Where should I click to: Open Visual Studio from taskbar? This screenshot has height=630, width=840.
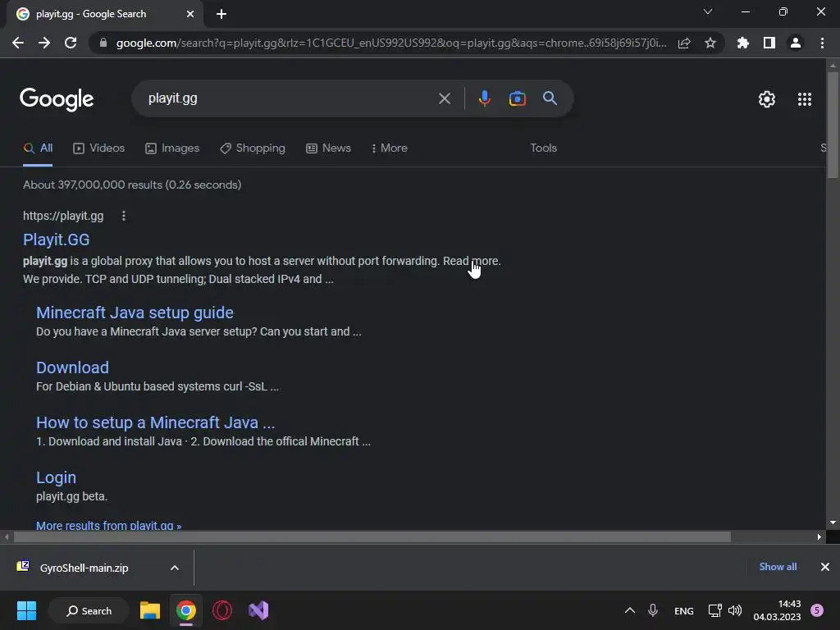[x=258, y=610]
